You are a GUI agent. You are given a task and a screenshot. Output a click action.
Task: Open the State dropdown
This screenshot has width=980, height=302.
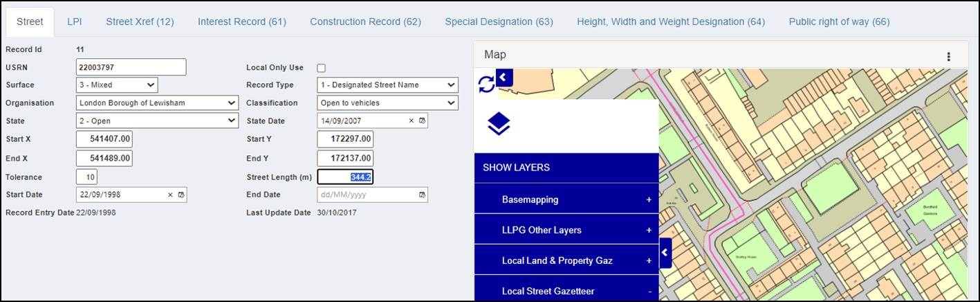click(x=157, y=121)
